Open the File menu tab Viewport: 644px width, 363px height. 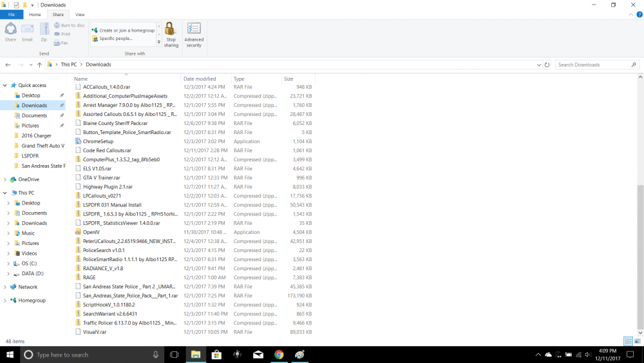click(12, 14)
